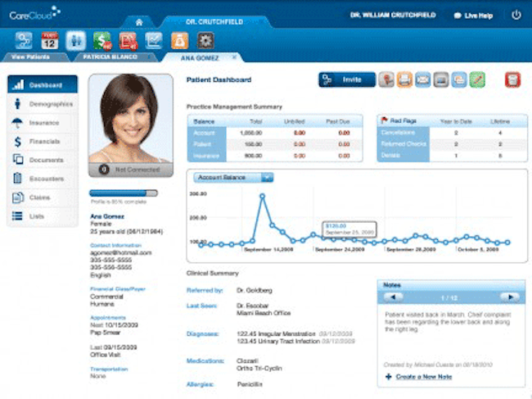Screen dimensions: 532x399
Task: Open the Account Balance dropdown
Action: click(233, 177)
